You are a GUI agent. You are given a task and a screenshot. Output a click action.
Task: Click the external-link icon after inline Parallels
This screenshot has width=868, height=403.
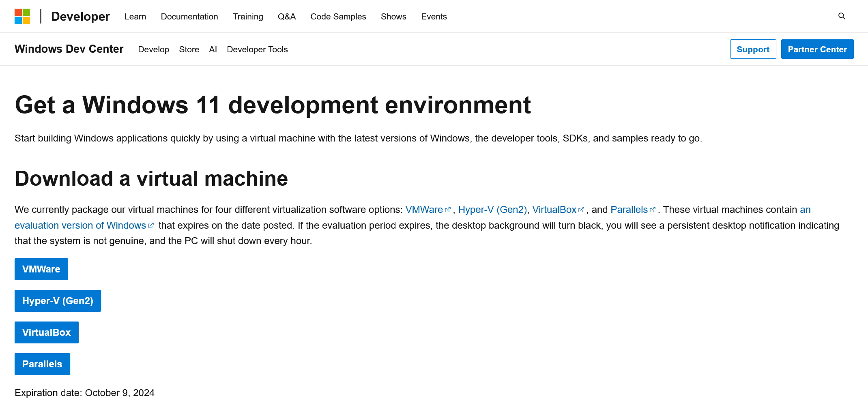(x=653, y=210)
